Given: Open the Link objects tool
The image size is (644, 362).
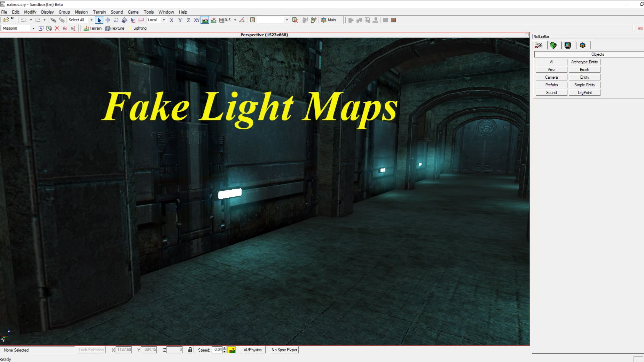Looking at the screenshot, I should tap(53, 20).
